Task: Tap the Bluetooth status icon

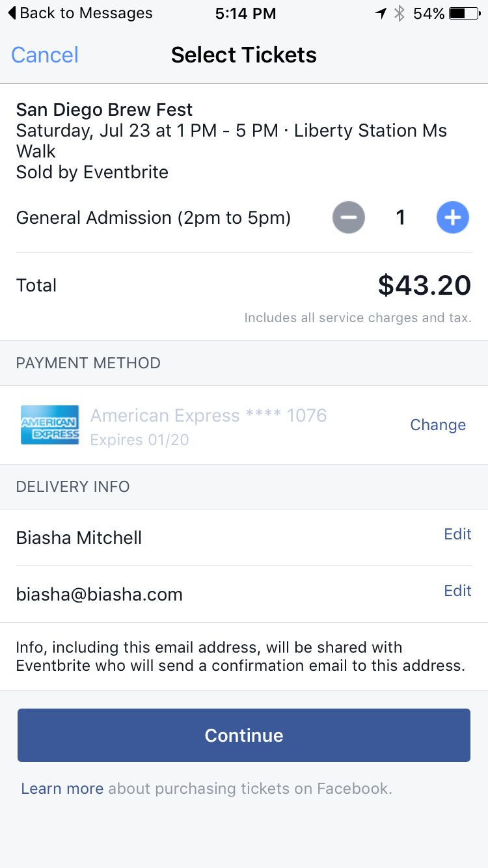Action: [400, 13]
